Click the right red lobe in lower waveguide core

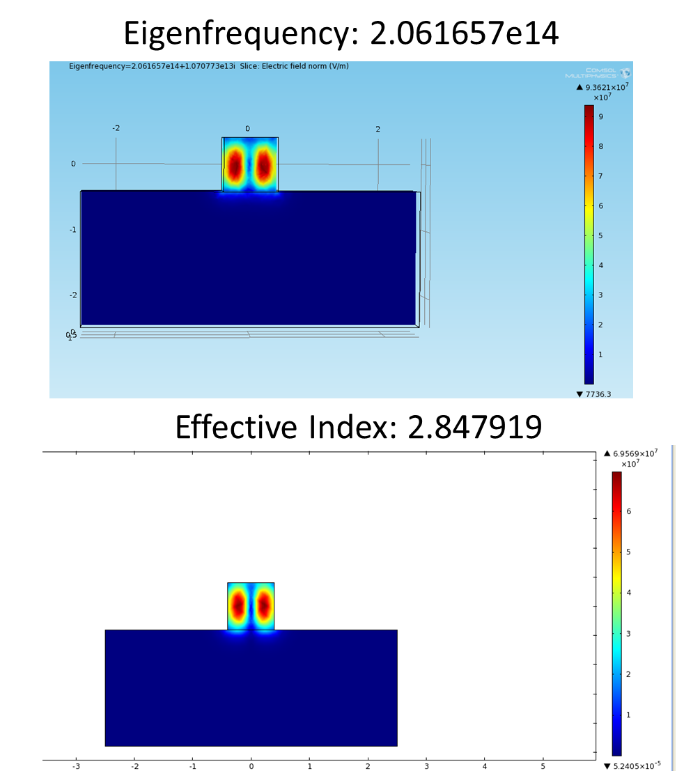click(x=264, y=606)
